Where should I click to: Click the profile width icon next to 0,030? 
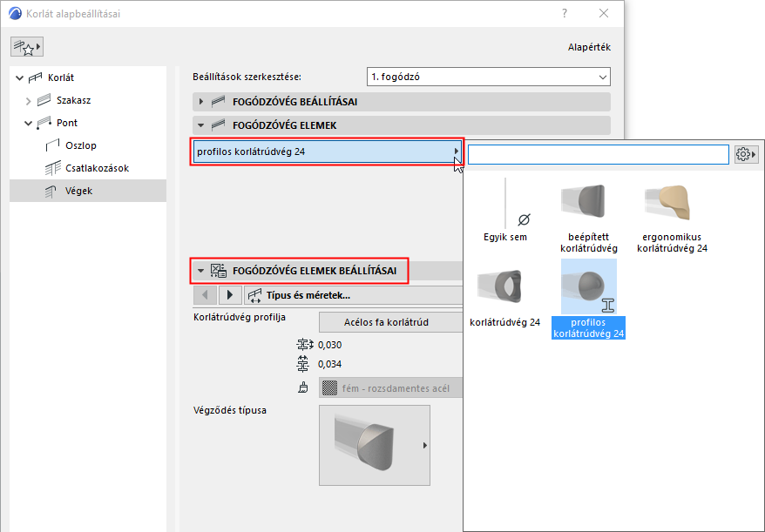pos(304,345)
